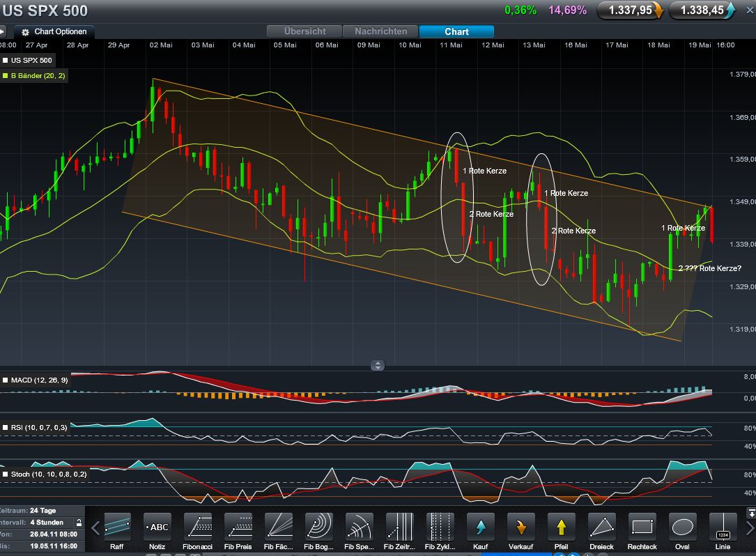Viewport: 756px width, 556px height.
Task: Select the Fib Bogen arc tool
Action: coord(318,532)
